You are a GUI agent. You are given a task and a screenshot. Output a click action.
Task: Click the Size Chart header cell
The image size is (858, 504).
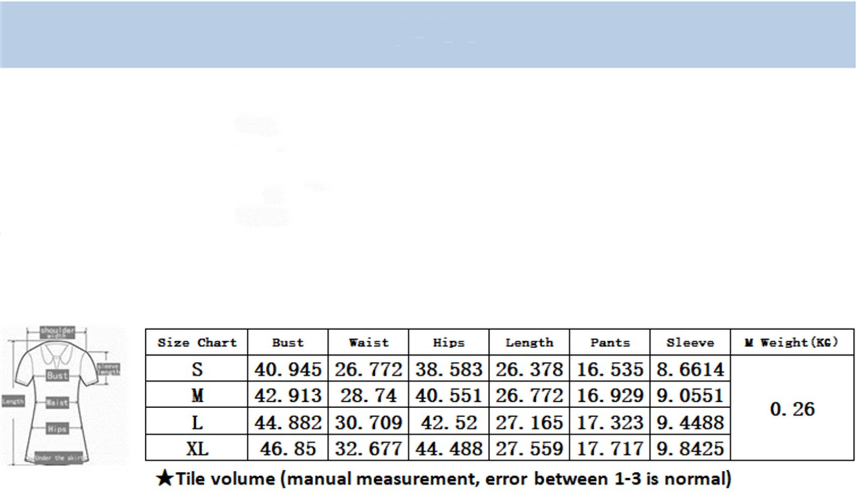197,343
